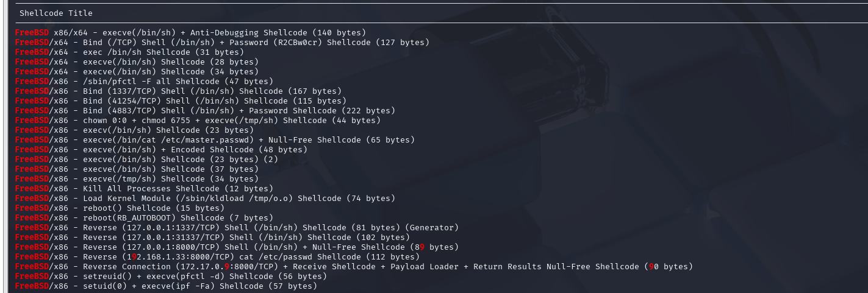
Task: Select Bind (41254/TCP) Shell (115 bytes) line
Action: coord(181,101)
